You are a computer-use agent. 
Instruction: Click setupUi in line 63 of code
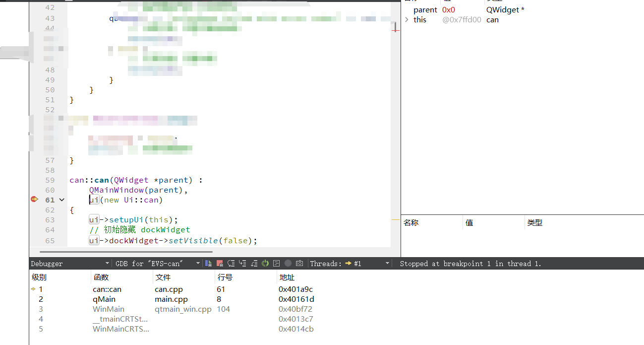pyautogui.click(x=126, y=220)
